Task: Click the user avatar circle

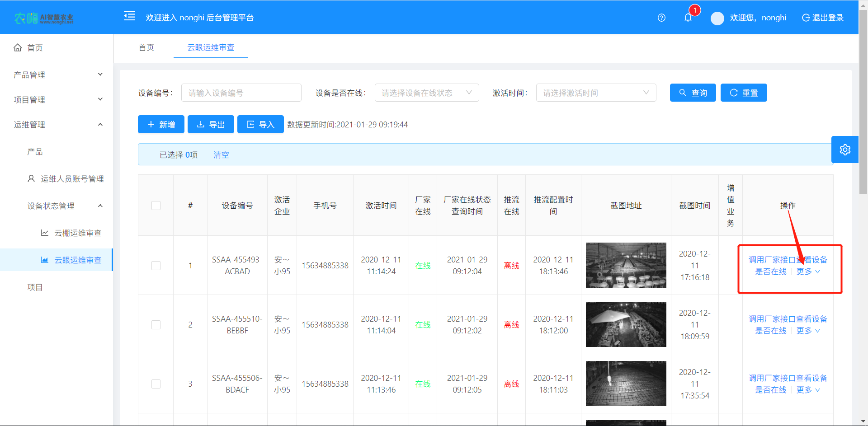Action: 717,18
